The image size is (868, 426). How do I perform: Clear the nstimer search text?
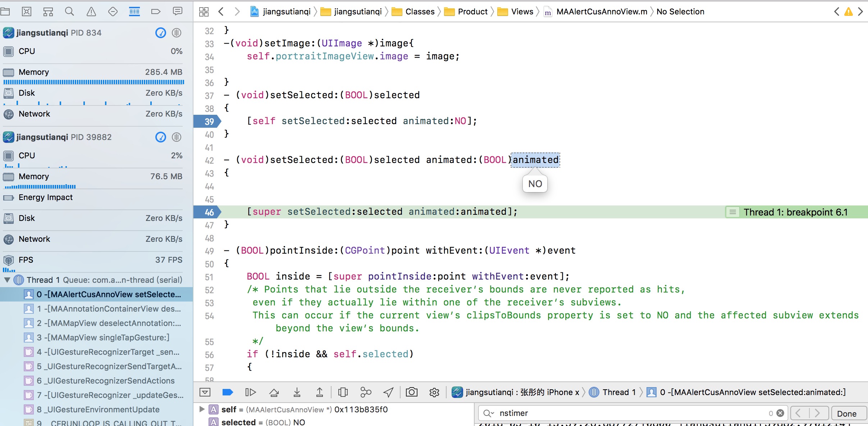pos(780,413)
